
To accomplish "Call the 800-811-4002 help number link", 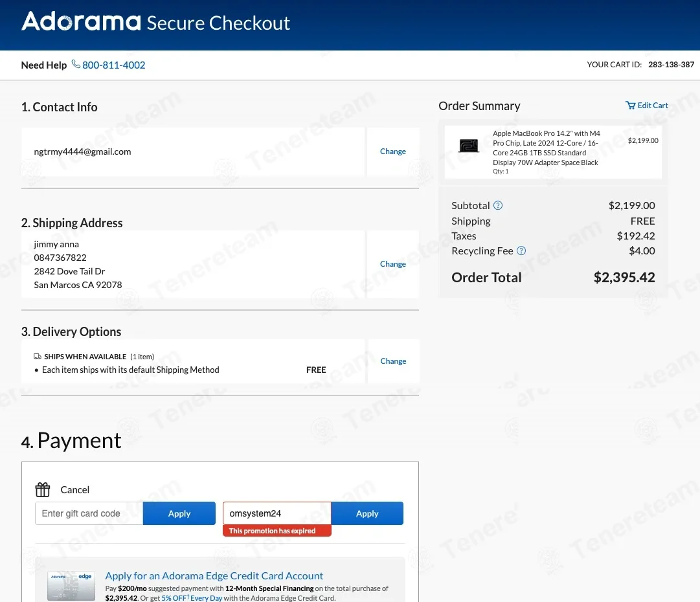I will [x=113, y=65].
